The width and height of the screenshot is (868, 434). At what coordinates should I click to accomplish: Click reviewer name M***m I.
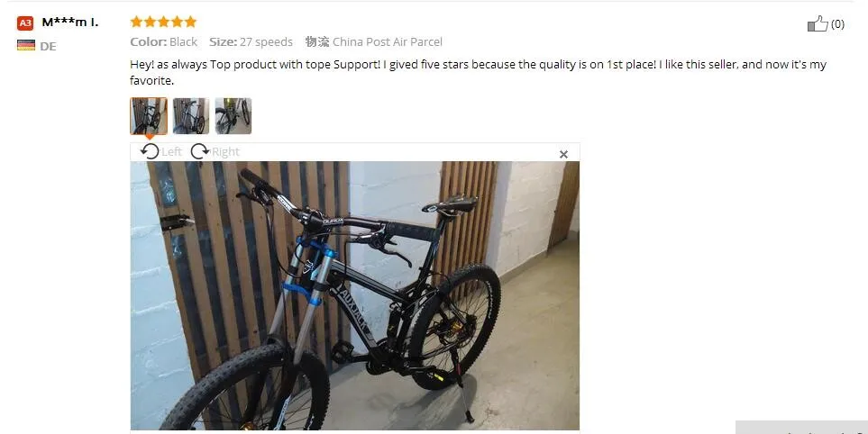[70, 23]
